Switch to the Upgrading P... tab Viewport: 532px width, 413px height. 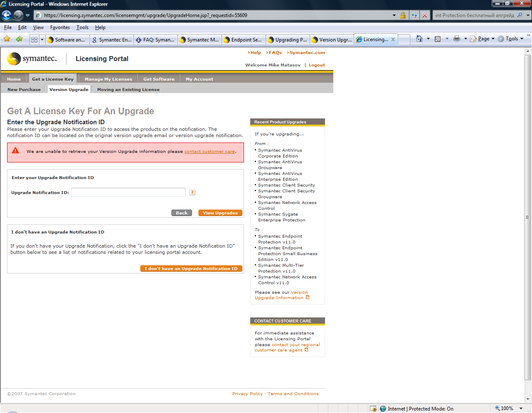click(288, 40)
